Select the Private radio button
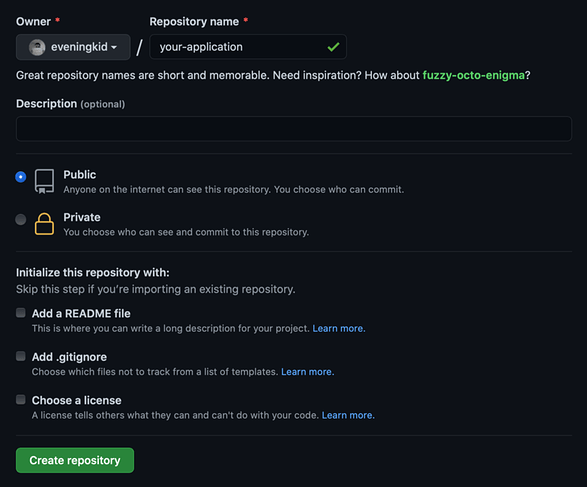This screenshot has height=487, width=587. (21, 219)
